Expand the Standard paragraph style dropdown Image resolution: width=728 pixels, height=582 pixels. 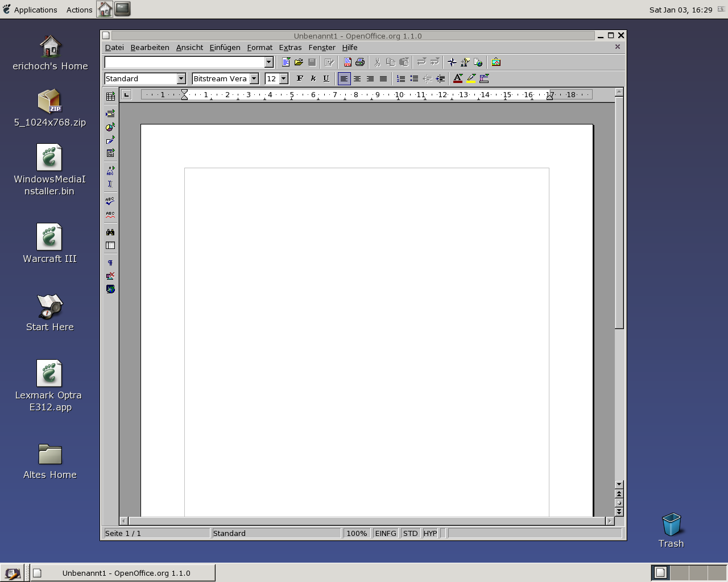point(181,79)
